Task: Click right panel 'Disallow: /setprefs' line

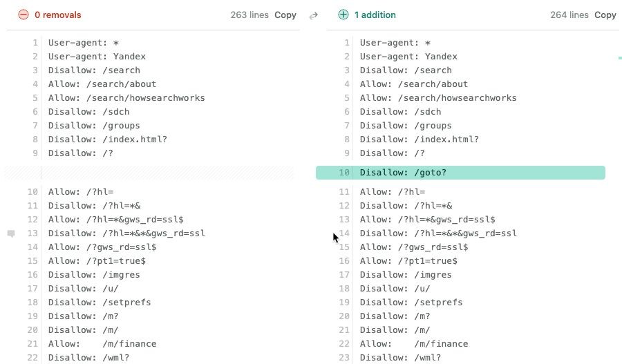Action: point(411,303)
